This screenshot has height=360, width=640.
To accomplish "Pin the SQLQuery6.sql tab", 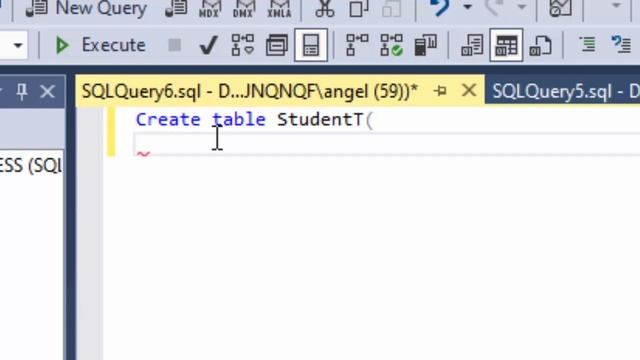I will (440, 91).
